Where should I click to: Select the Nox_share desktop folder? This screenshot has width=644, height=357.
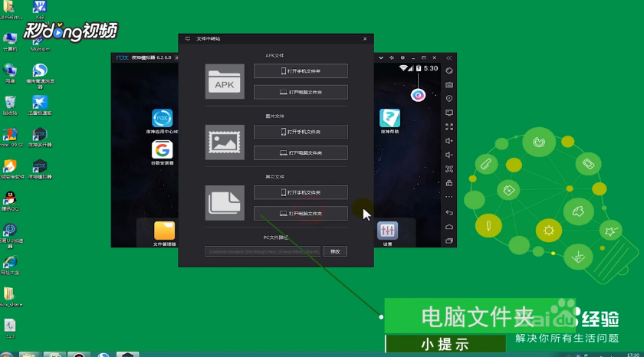pos(10,297)
